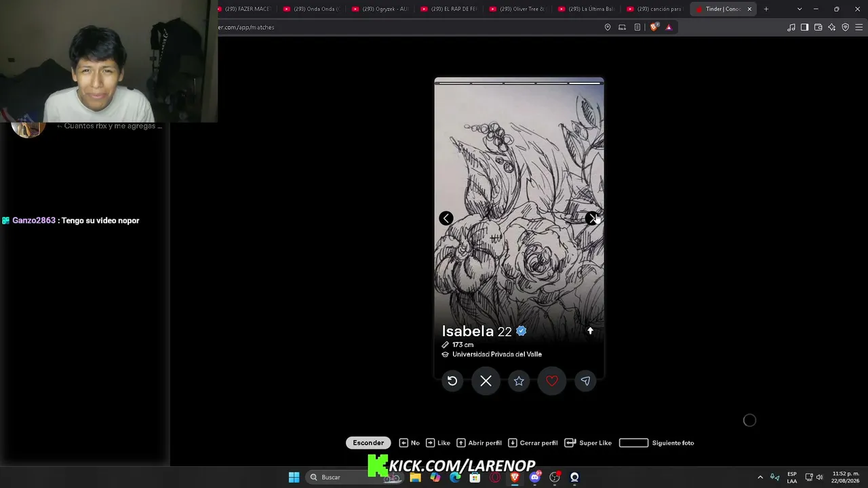Switch to the Oliver Tree YouTube tab
The image size is (868, 488).
click(x=517, y=9)
